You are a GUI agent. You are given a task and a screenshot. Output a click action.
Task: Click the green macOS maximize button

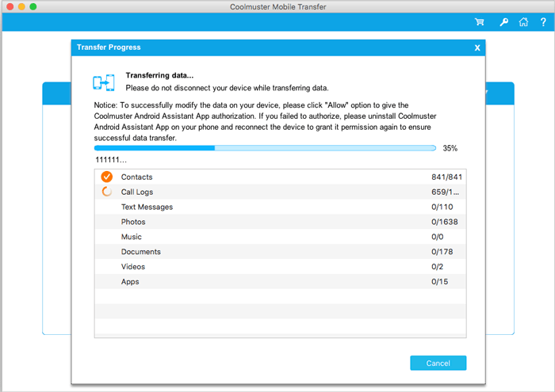pos(33,6)
